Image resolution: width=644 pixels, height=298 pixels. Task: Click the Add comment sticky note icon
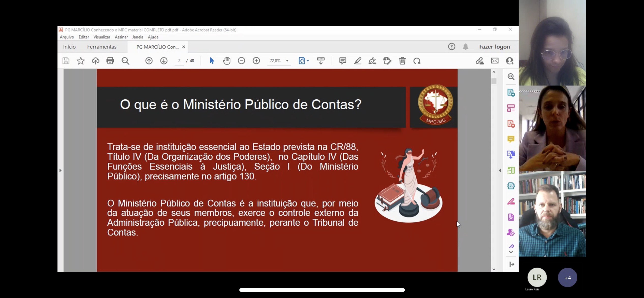[343, 61]
